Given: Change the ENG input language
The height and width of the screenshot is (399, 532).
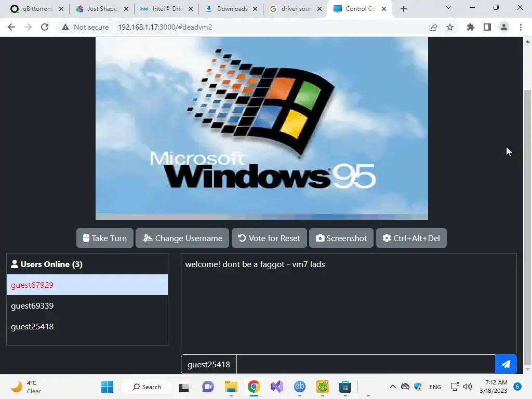Looking at the screenshot, I should (x=435, y=387).
